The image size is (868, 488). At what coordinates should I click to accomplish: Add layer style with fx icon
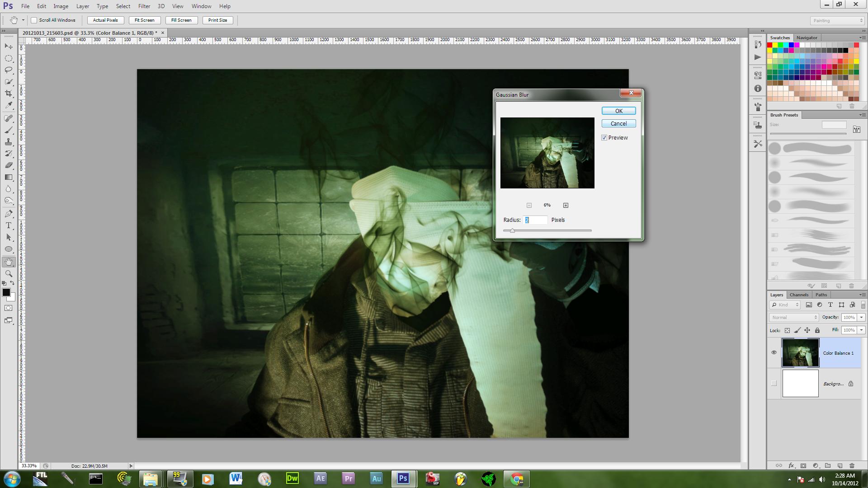791,465
